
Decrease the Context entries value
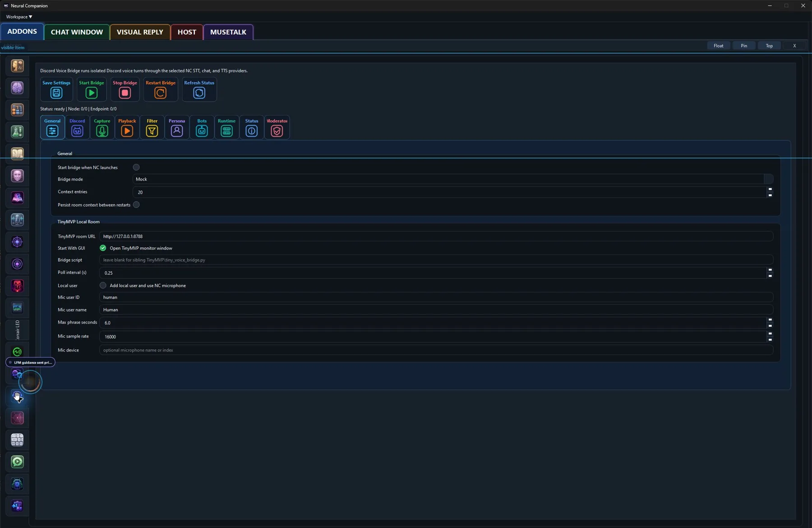tap(770, 195)
